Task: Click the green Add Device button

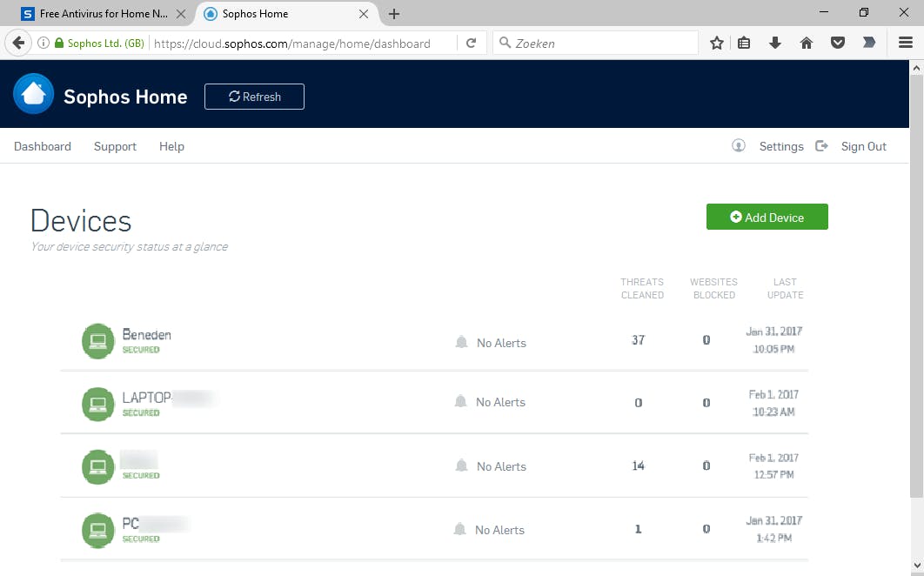Action: pyautogui.click(x=767, y=217)
